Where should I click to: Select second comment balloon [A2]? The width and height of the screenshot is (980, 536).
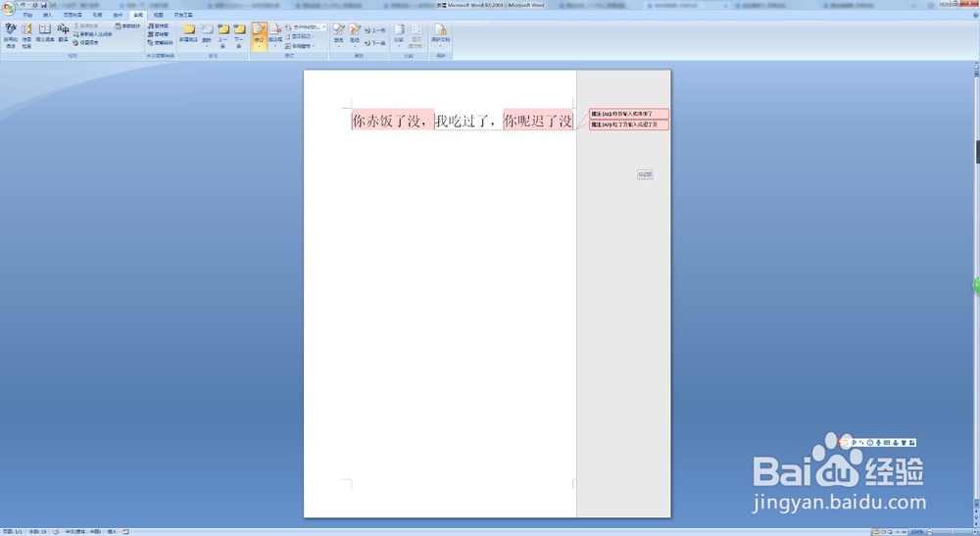pos(629,124)
